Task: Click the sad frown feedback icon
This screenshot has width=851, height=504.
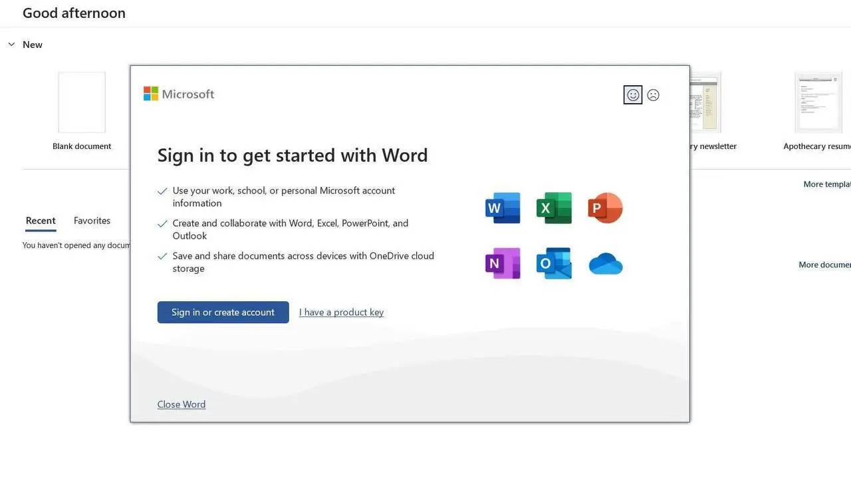Action: (654, 95)
